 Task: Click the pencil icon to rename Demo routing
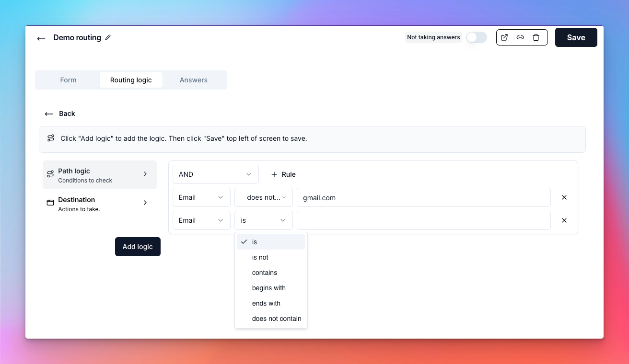[108, 37]
